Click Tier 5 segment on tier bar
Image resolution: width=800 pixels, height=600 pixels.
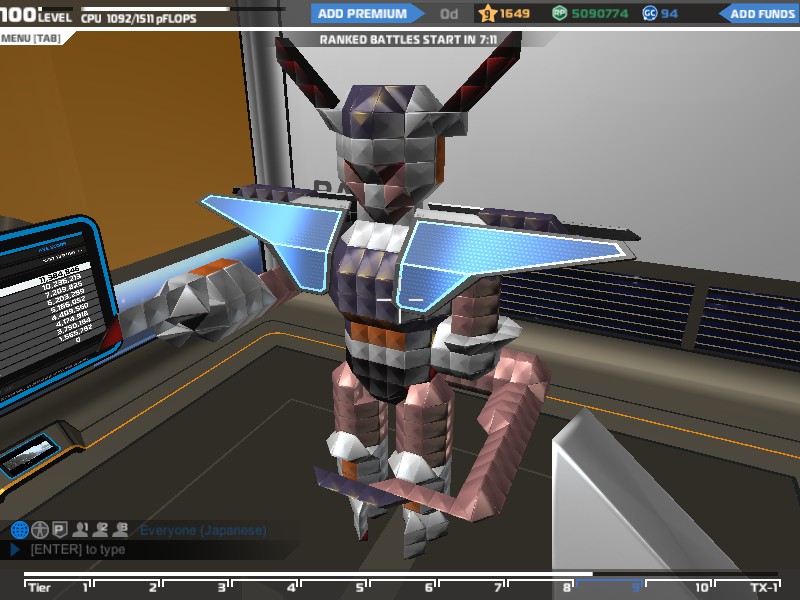tap(334, 587)
